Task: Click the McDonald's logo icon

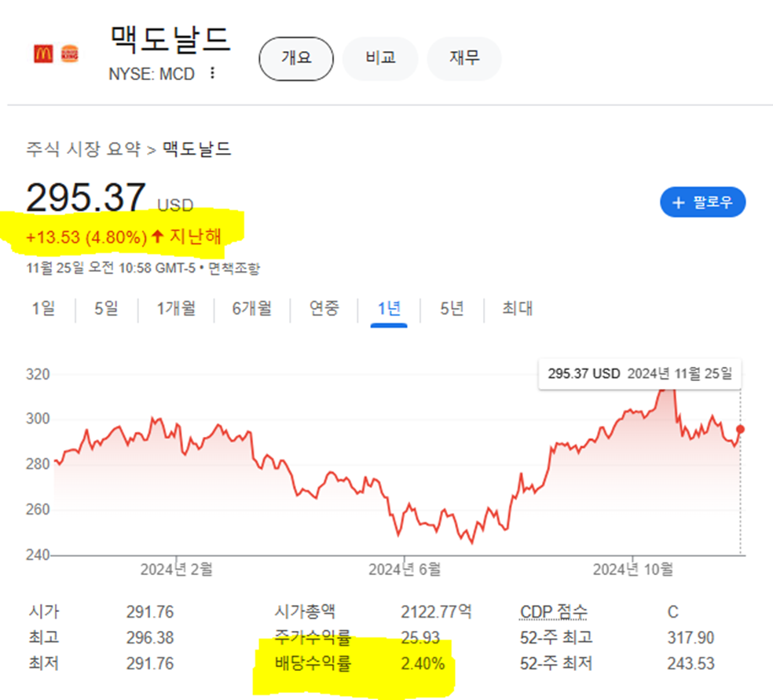Action: point(43,53)
